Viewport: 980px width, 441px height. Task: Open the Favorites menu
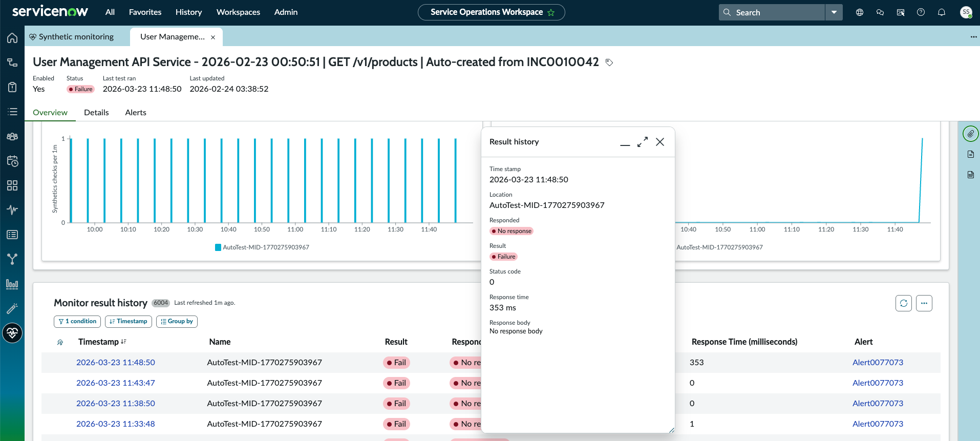coord(145,12)
